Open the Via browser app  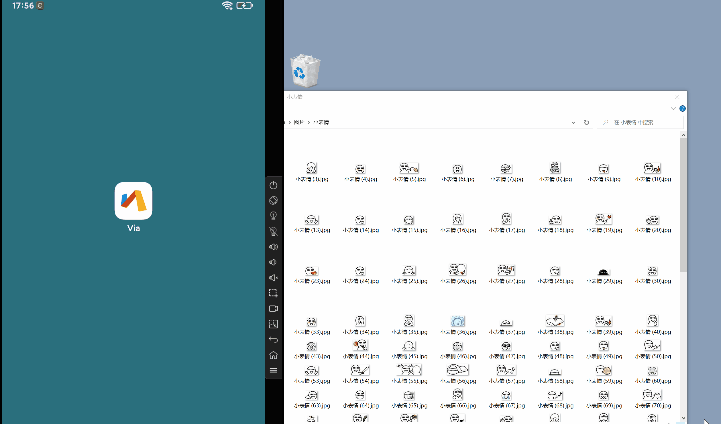click(x=133, y=201)
